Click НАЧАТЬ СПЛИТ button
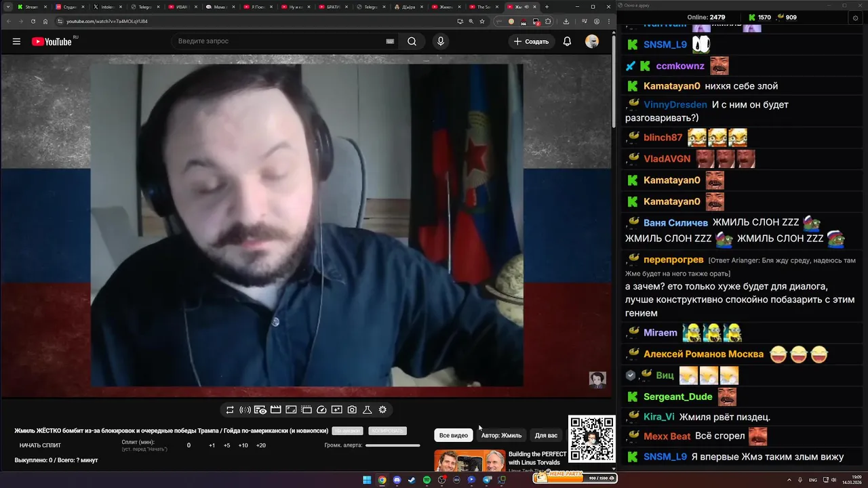The image size is (868, 488). (40, 445)
